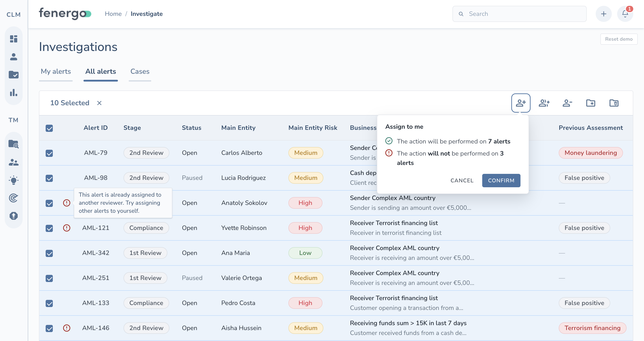Uncheck the AML-121 row checkbox
Image resolution: width=644 pixels, height=341 pixels.
pyautogui.click(x=49, y=228)
